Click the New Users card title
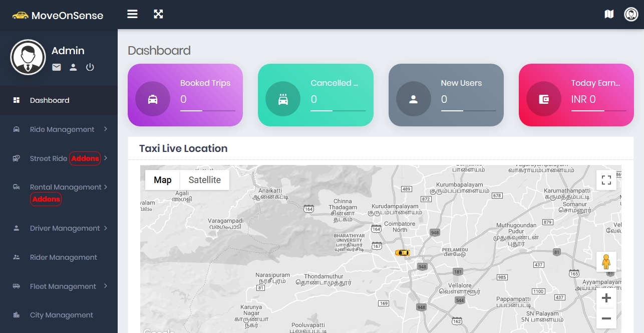Image resolution: width=644 pixels, height=333 pixels. [x=461, y=83]
